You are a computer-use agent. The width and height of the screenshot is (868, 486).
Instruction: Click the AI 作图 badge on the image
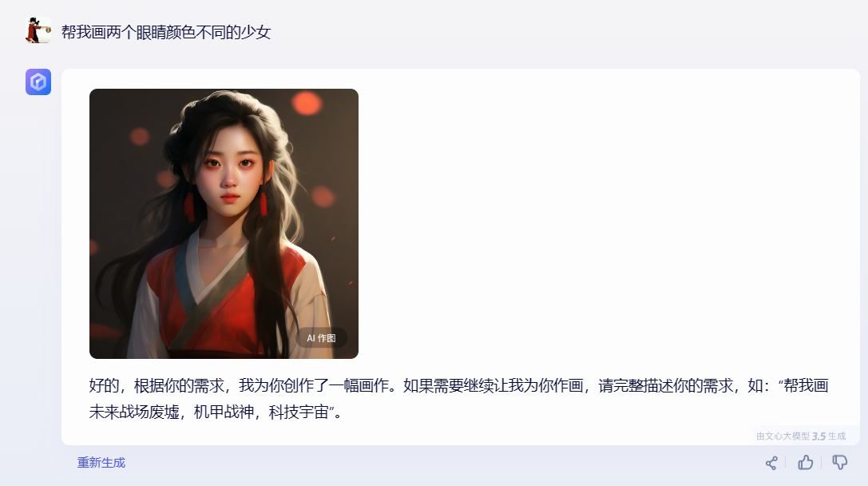[x=322, y=338]
